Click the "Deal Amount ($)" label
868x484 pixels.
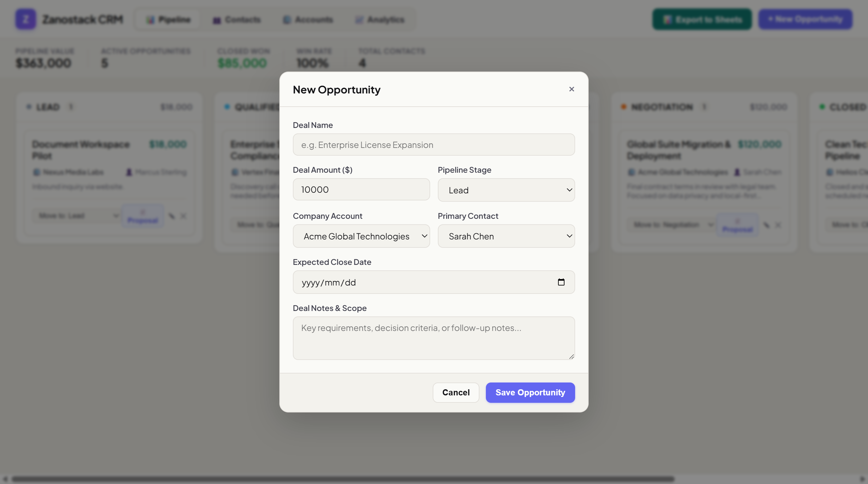[323, 170]
